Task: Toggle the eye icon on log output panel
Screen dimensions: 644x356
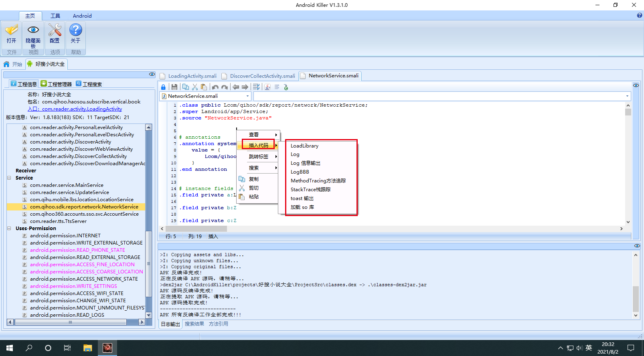Action: coord(637,246)
